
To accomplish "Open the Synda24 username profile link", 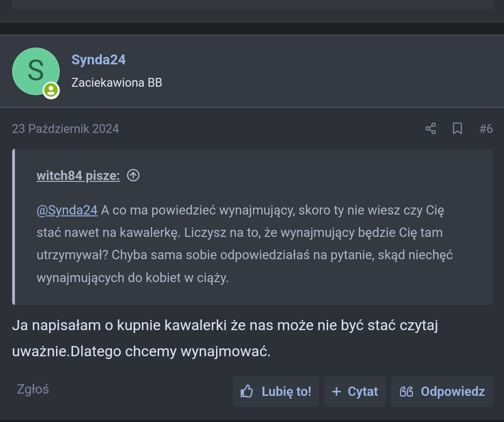I will 98,60.
